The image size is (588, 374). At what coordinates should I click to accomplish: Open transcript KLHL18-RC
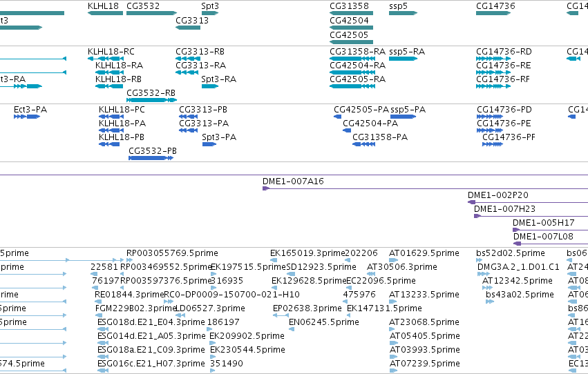pyautogui.click(x=106, y=59)
